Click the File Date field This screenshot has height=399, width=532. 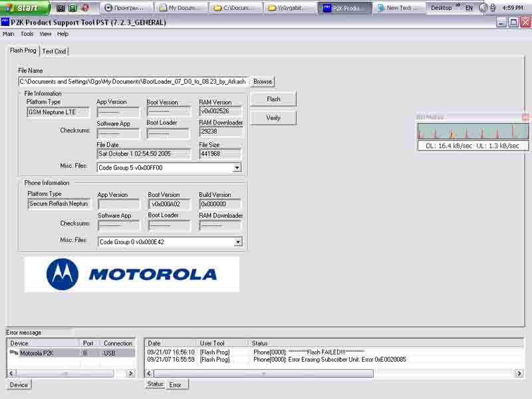(144, 154)
